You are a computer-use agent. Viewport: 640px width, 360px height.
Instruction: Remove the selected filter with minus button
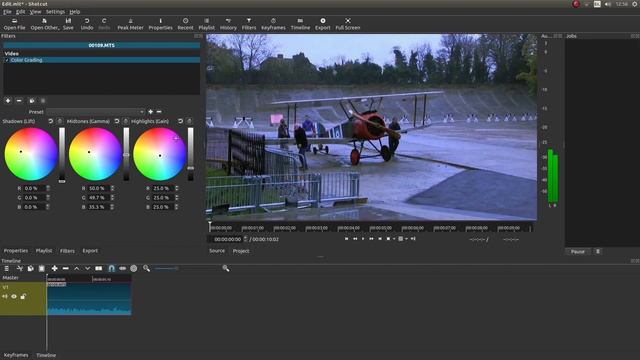19,100
